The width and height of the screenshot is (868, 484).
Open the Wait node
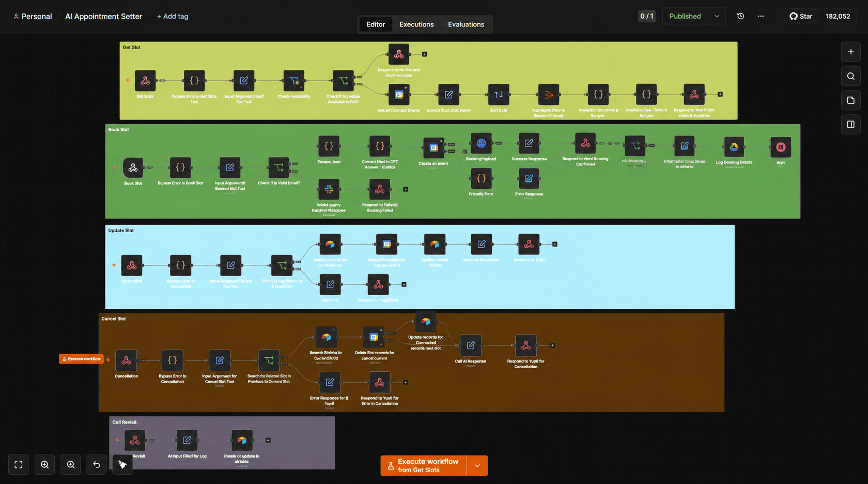pyautogui.click(x=781, y=147)
